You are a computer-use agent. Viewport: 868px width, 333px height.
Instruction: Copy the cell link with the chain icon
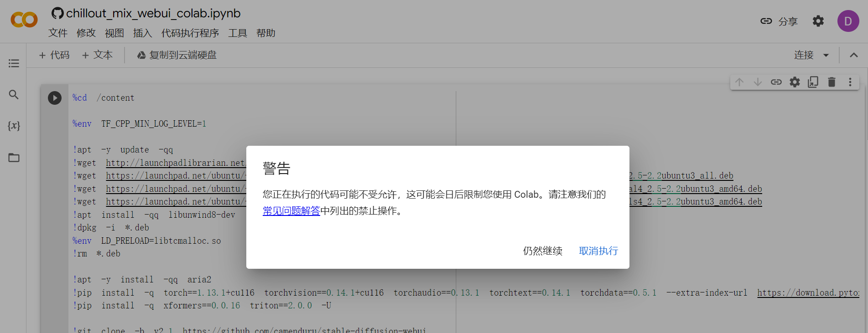(776, 82)
